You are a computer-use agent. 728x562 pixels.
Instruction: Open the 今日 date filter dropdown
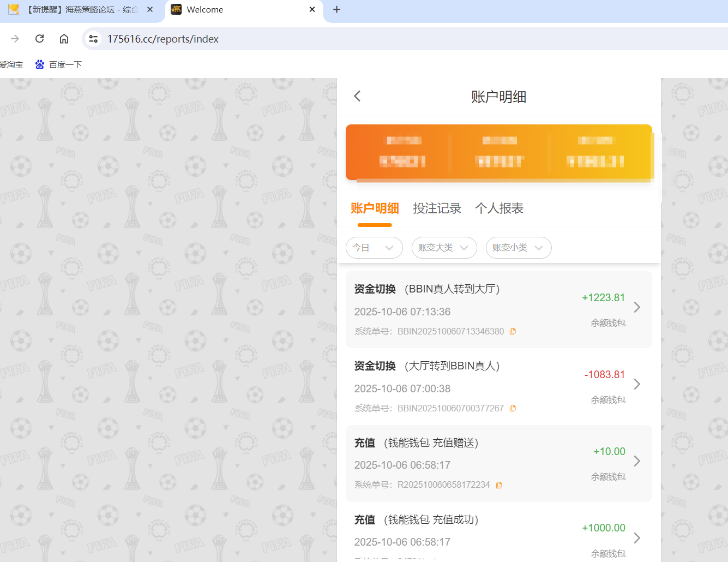tap(374, 248)
